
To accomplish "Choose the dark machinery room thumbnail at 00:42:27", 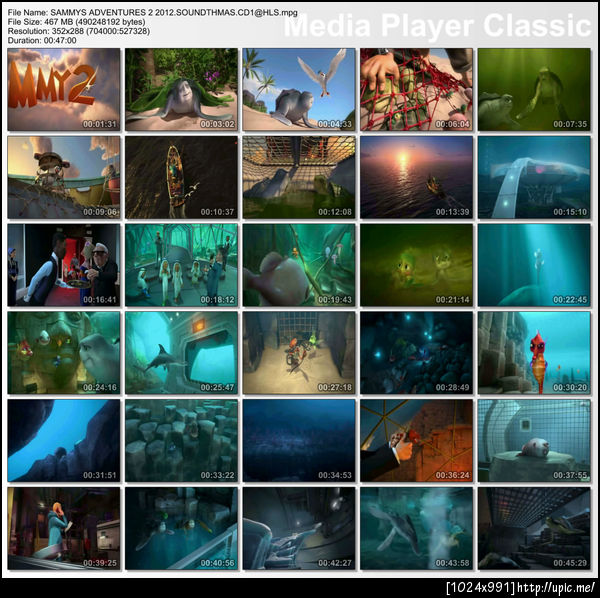I will click(299, 528).
